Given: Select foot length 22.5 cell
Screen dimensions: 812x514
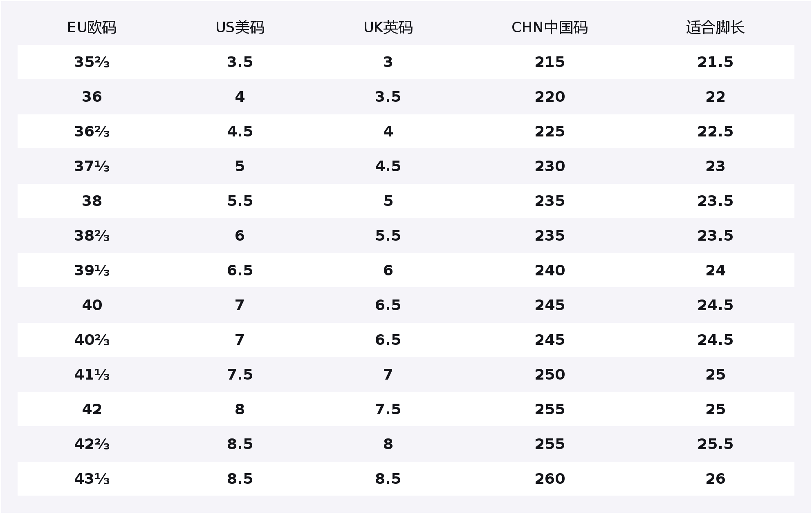Looking at the screenshot, I should coord(715,132).
